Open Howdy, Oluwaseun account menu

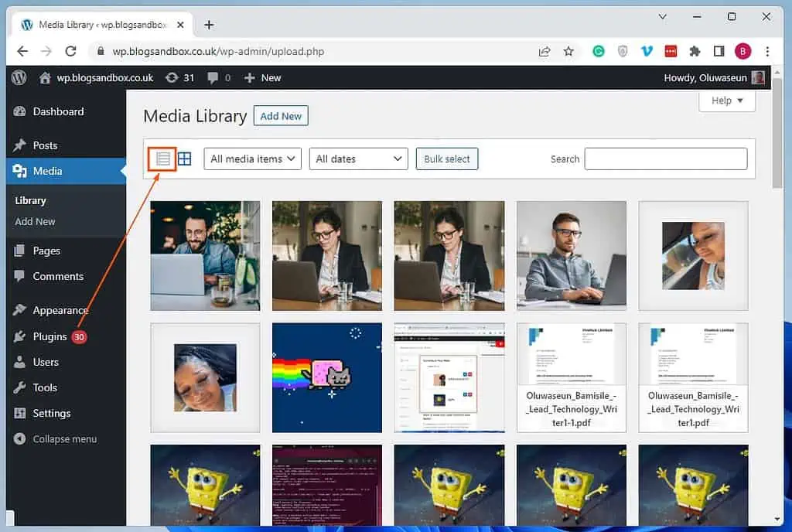click(x=714, y=78)
